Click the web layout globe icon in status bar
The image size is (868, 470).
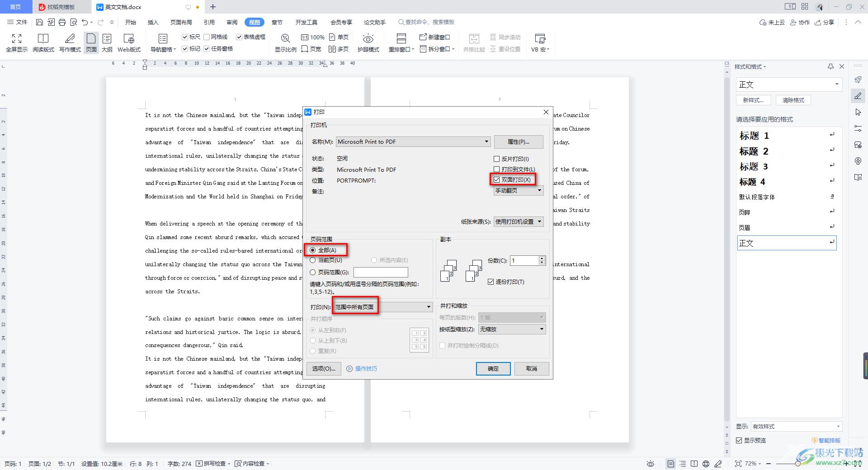click(x=706, y=464)
